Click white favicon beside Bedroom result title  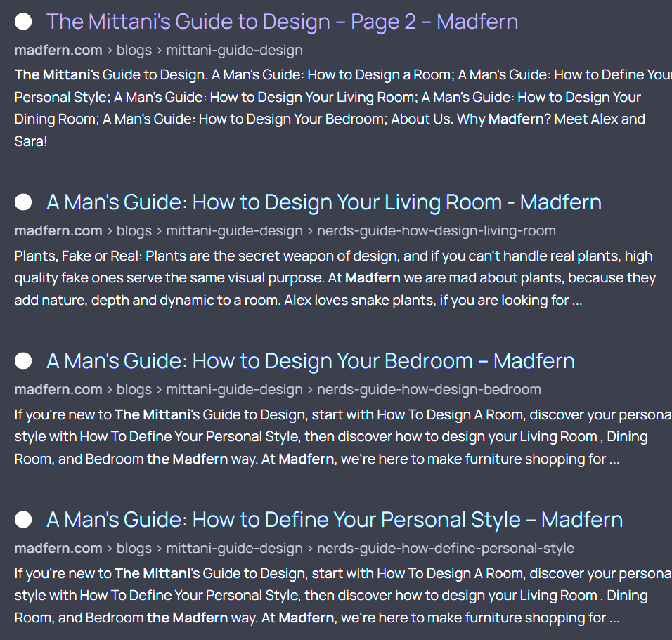point(23,360)
